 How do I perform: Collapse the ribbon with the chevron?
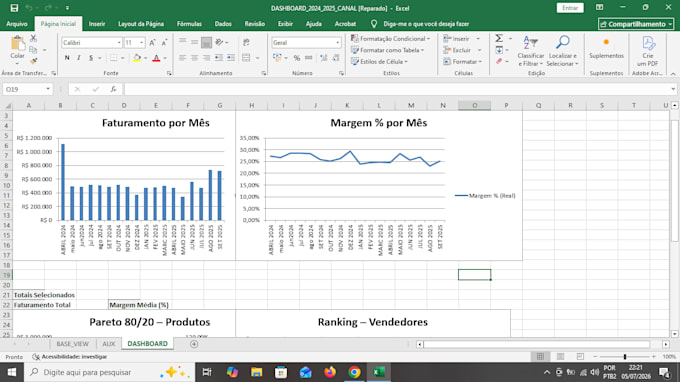click(x=673, y=74)
